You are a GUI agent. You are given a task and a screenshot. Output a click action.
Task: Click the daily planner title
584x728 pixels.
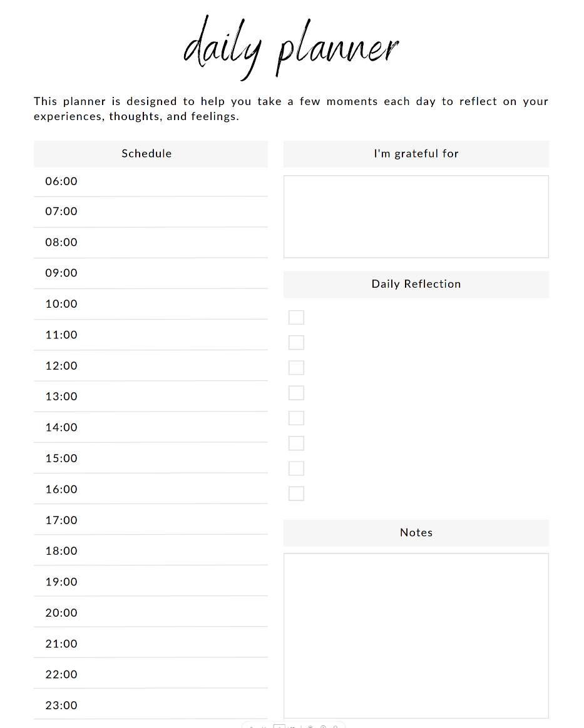tap(290, 47)
